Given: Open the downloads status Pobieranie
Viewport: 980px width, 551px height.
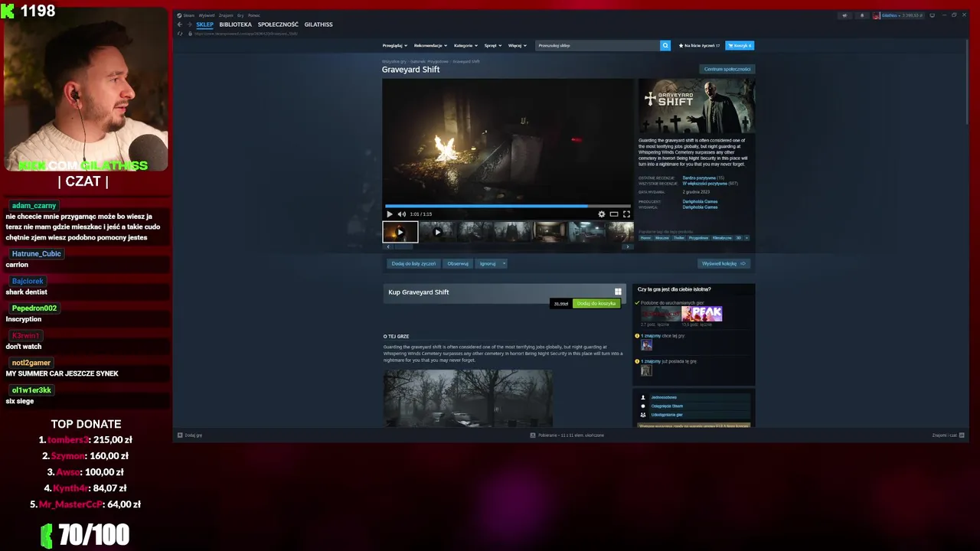Looking at the screenshot, I should tap(567, 435).
